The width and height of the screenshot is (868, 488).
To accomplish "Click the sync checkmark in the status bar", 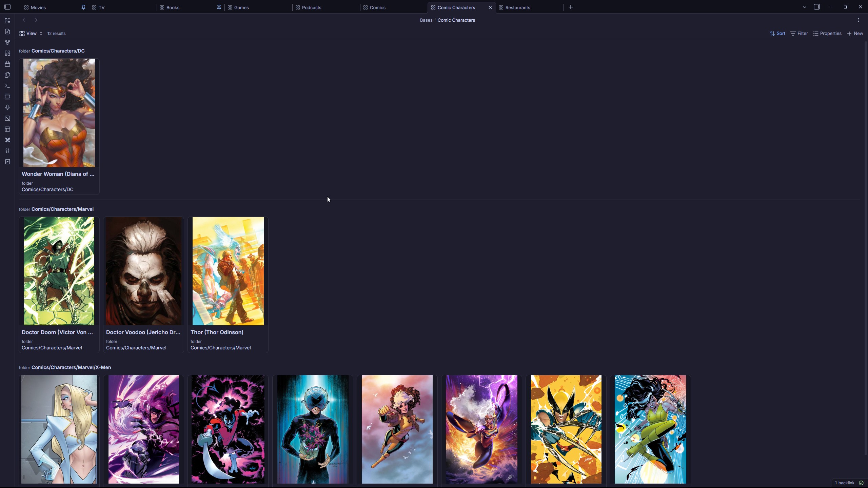I will click(x=862, y=483).
